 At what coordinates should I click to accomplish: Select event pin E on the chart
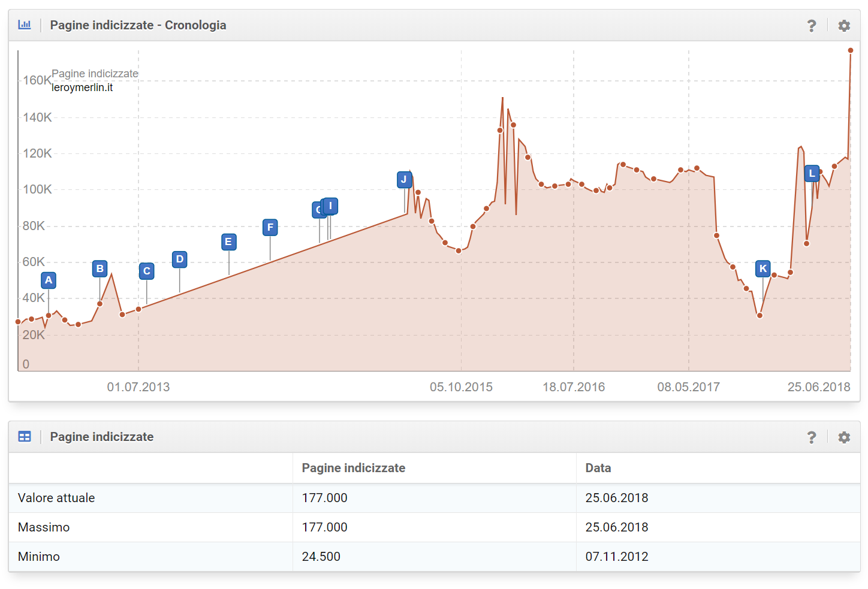(x=228, y=242)
